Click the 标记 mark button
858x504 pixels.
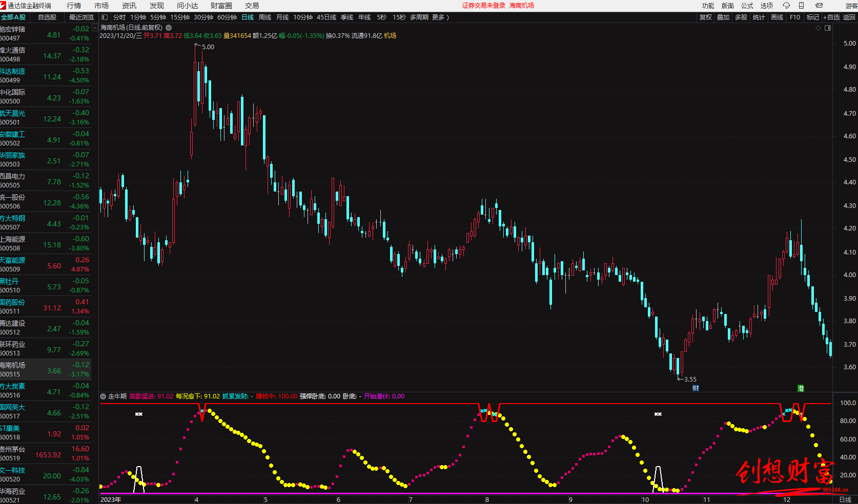click(x=813, y=17)
